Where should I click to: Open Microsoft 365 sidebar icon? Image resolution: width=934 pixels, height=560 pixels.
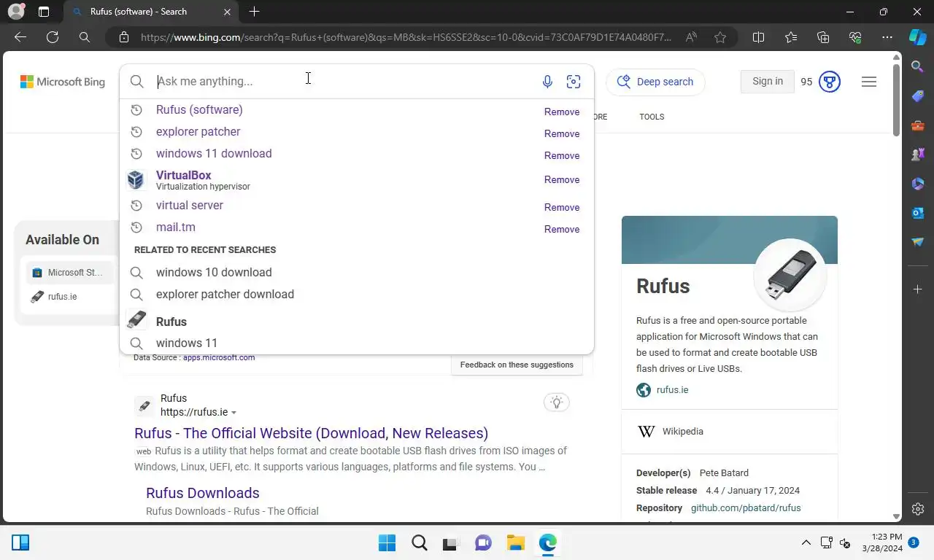pyautogui.click(x=918, y=184)
